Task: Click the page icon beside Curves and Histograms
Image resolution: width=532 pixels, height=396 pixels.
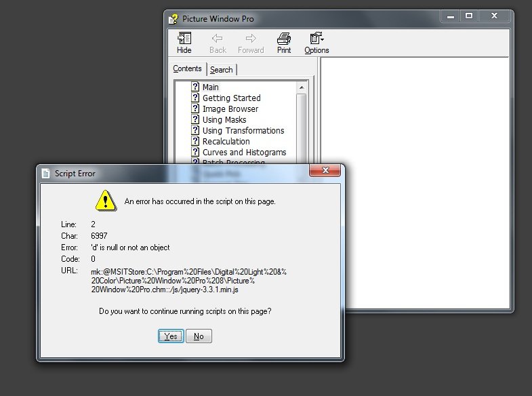Action: 195,152
